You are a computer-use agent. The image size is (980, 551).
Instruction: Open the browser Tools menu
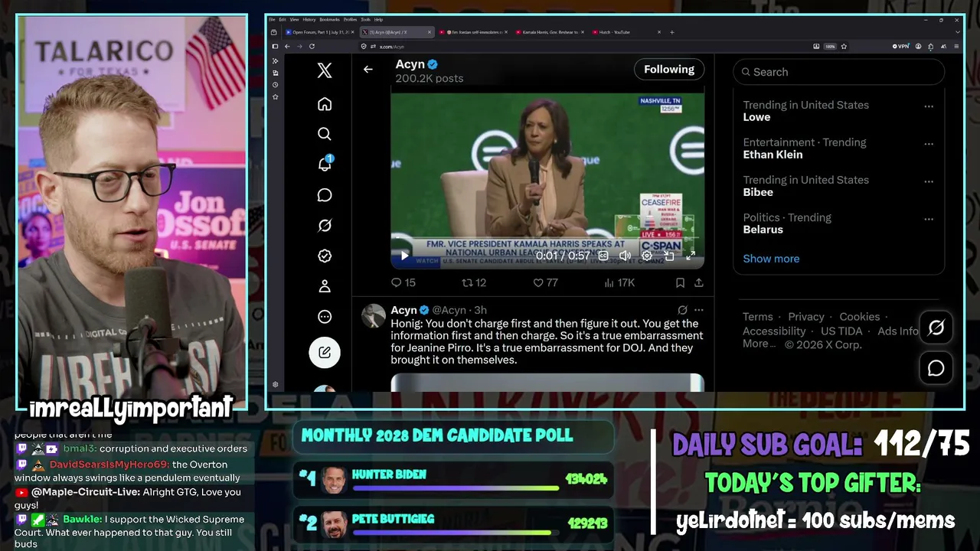coord(365,19)
